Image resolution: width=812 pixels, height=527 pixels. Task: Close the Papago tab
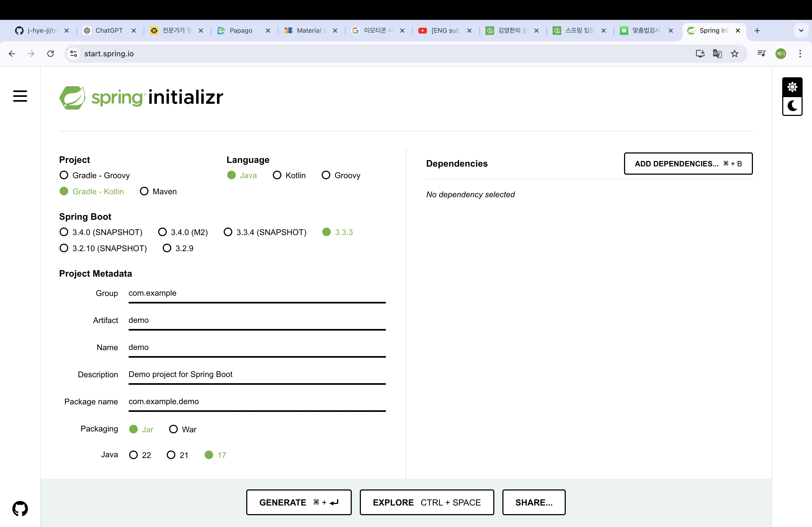click(268, 31)
